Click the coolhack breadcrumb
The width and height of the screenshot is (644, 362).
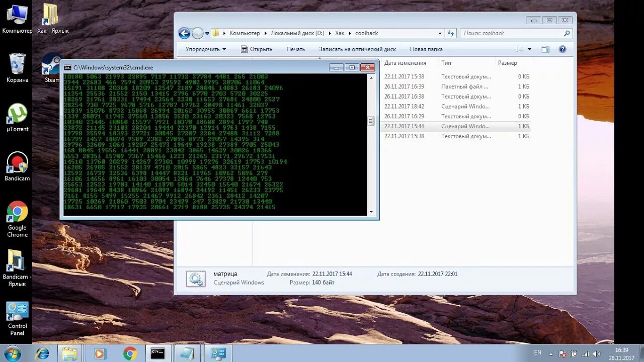tap(366, 33)
